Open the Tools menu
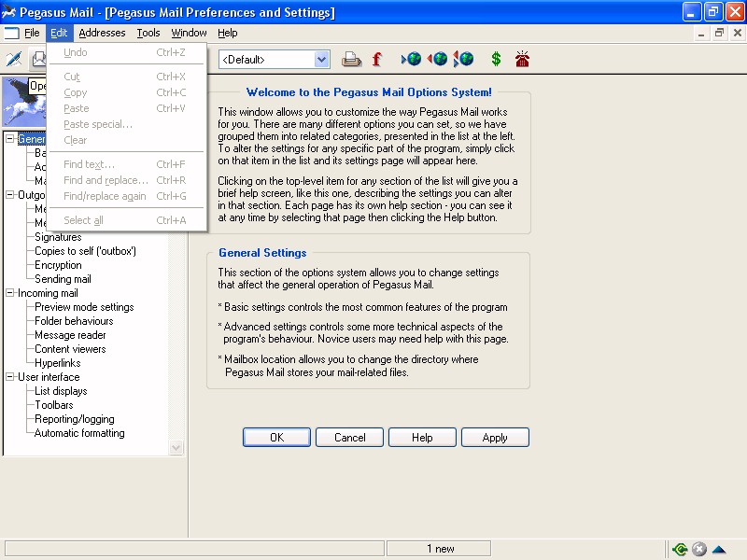 148,33
